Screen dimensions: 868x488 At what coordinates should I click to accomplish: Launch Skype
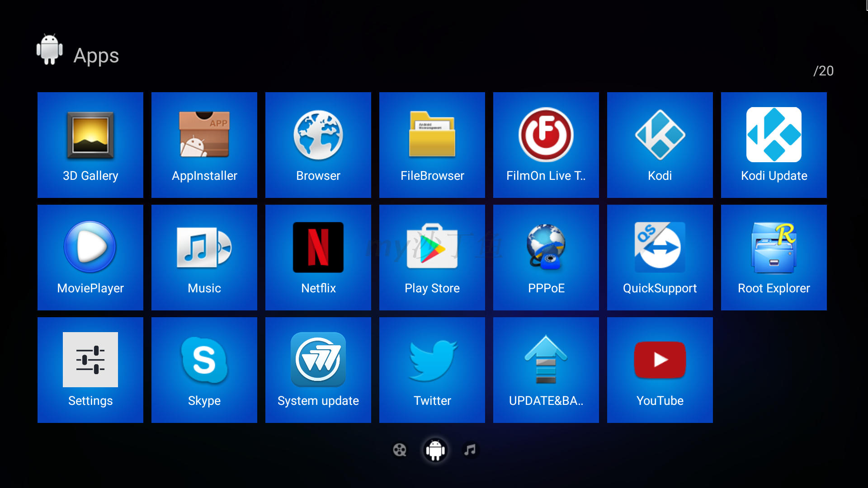204,370
